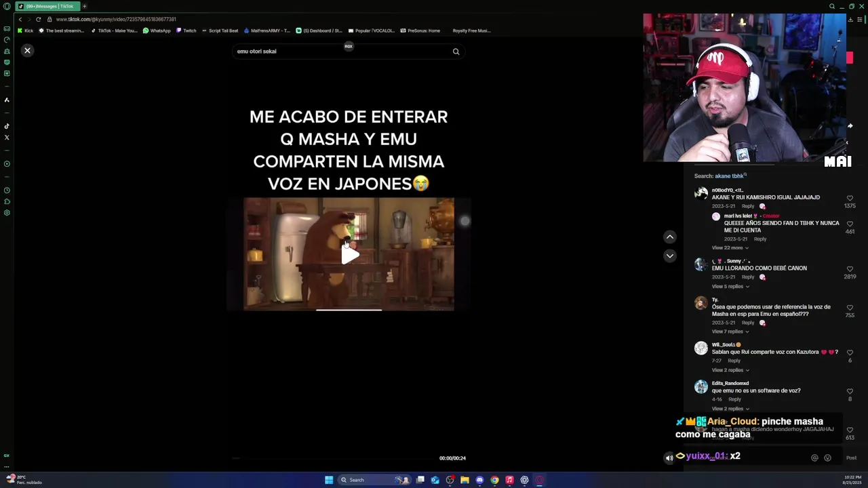Expand 'View 7 replies' under Ty. comment
Screen dimensions: 868x488
pyautogui.click(x=730, y=331)
